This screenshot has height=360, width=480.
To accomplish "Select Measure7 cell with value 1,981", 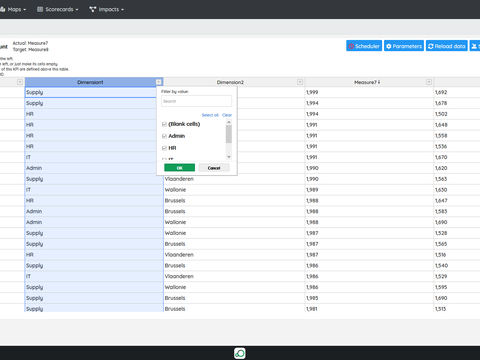I will tap(369, 309).
